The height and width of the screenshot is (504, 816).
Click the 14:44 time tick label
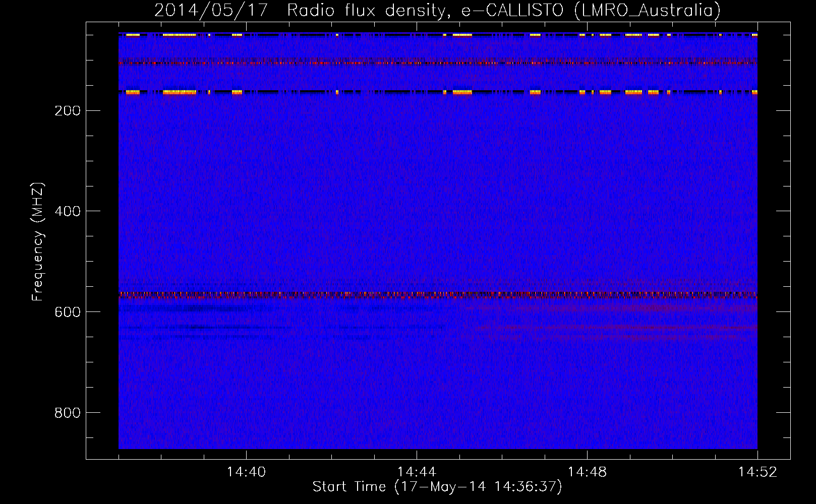(417, 472)
